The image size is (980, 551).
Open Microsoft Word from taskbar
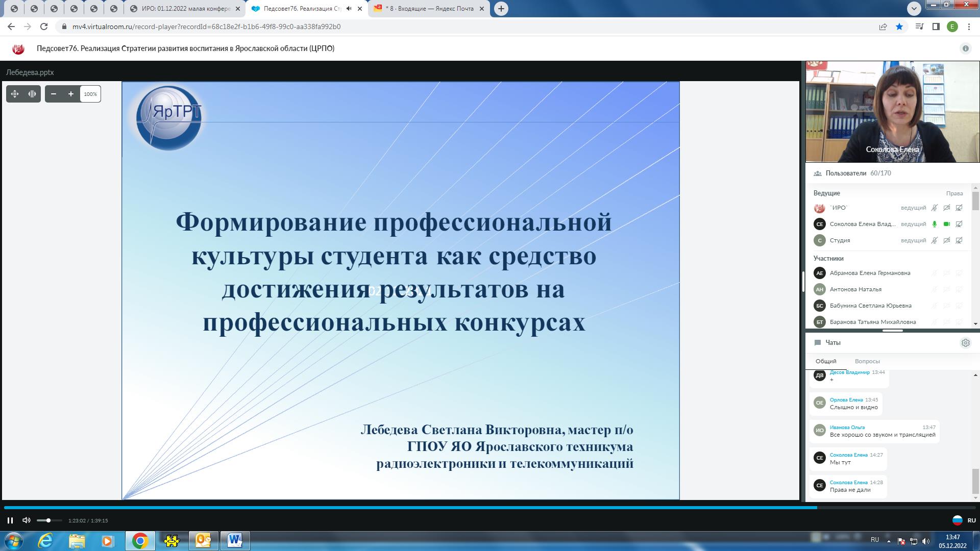[x=235, y=541]
